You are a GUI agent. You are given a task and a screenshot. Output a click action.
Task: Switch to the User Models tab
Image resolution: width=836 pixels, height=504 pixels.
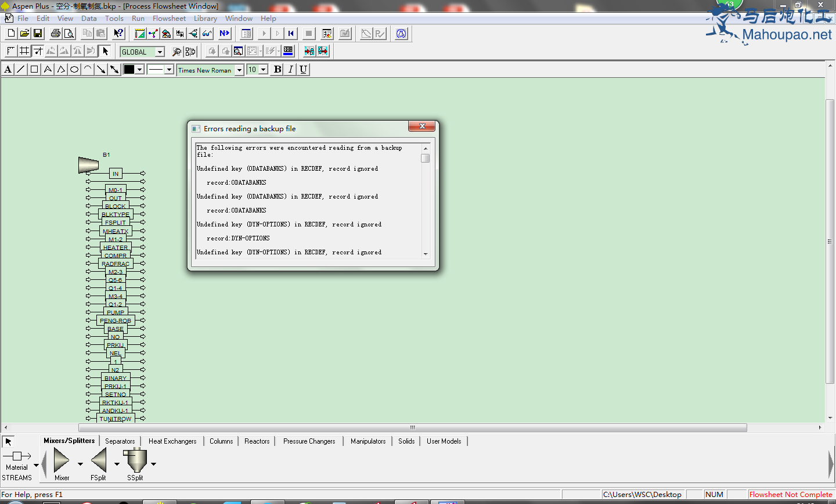tap(444, 441)
